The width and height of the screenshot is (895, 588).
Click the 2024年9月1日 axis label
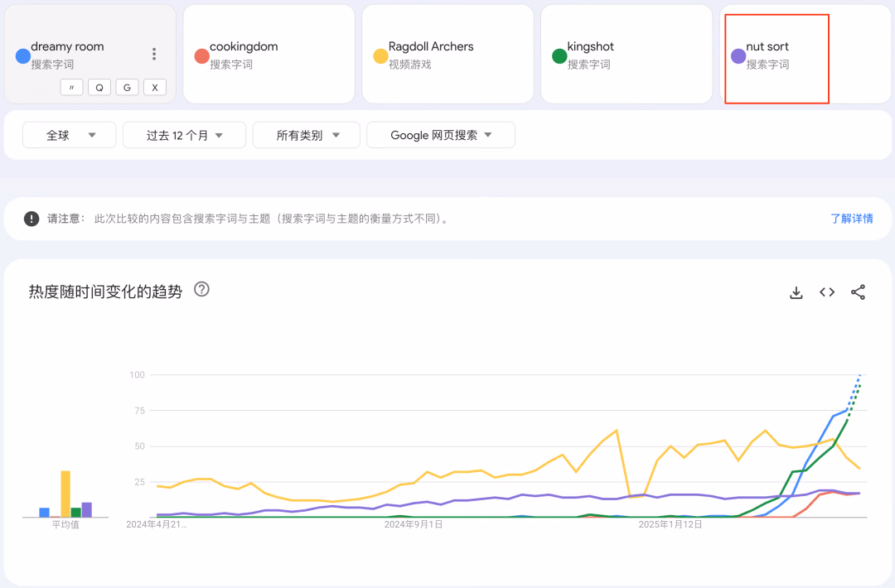pos(414,524)
